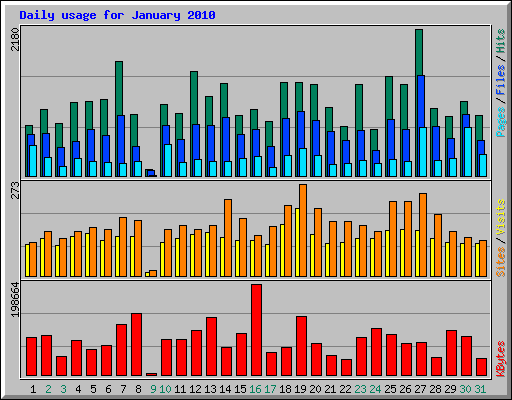512x400 pixels.
Task: Click the yellow Sites bar for day 19
Action: coord(297,242)
